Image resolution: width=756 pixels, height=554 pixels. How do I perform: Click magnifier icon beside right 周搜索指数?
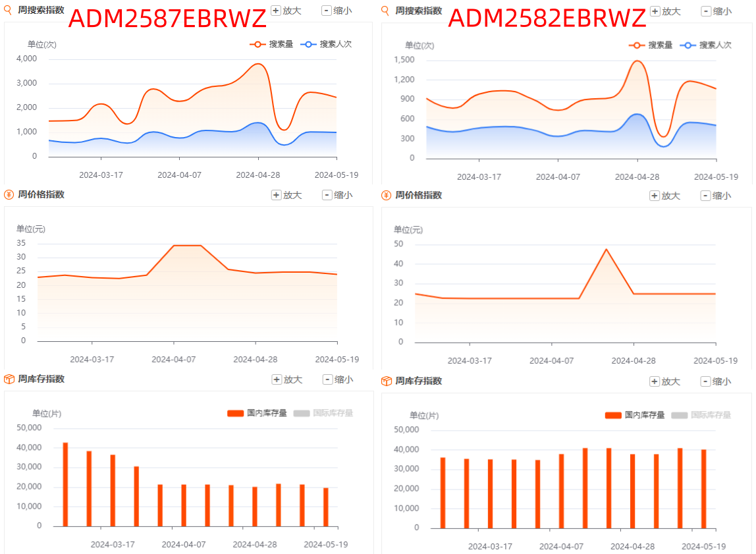pos(385,11)
